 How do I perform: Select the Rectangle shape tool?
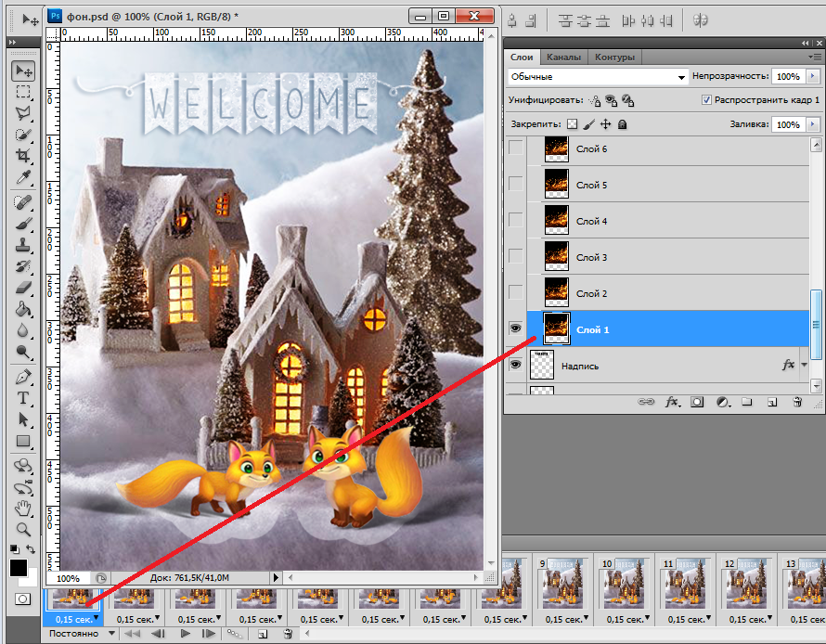[x=23, y=441]
